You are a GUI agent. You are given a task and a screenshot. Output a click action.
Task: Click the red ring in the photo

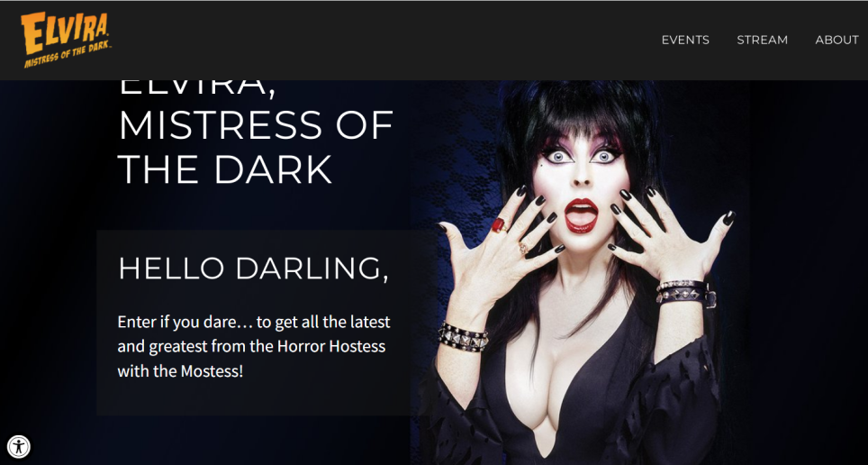[x=499, y=225]
